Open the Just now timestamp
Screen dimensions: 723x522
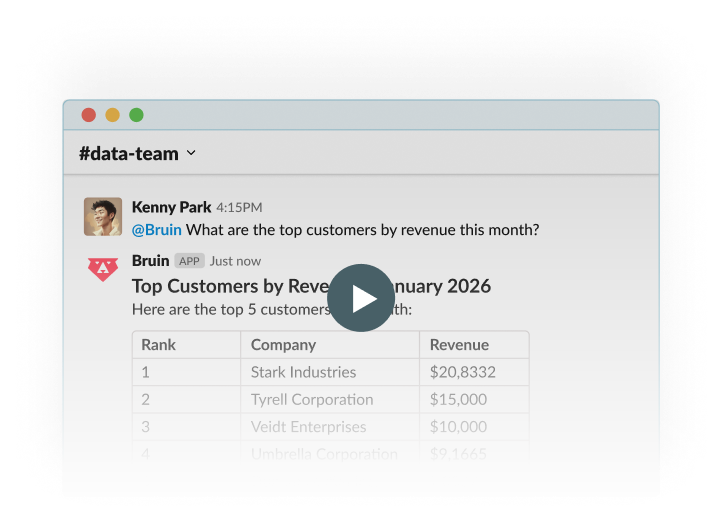pyautogui.click(x=236, y=261)
